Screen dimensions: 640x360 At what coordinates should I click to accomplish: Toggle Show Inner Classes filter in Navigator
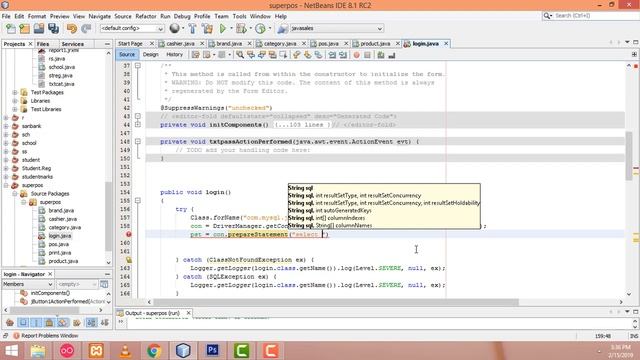[63, 322]
